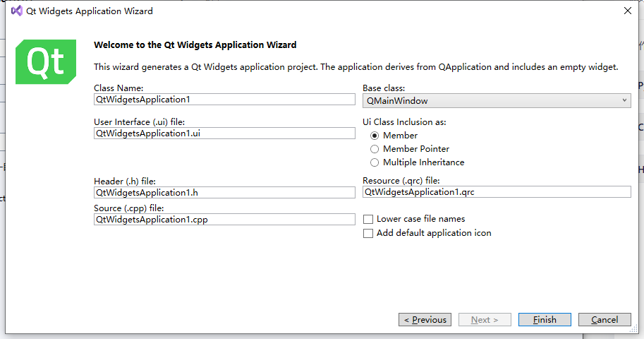Click the Visual Studio icon in the title bar
This screenshot has width=644, height=339.
(17, 11)
